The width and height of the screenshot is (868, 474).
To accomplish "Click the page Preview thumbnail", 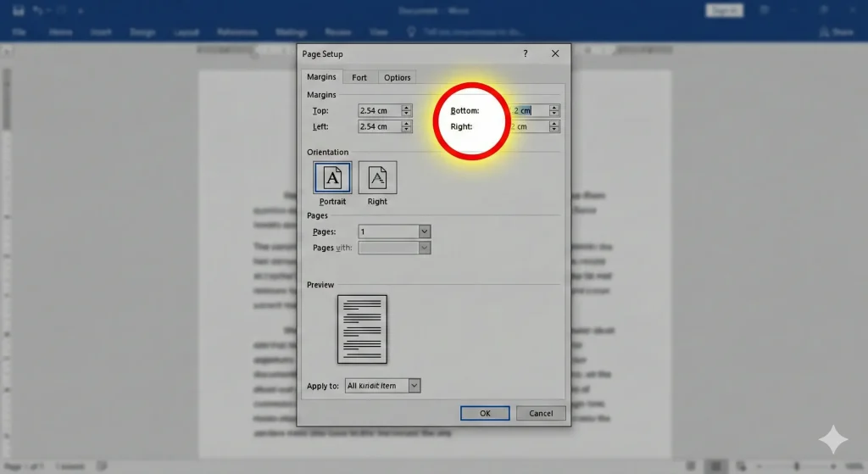I will [362, 329].
